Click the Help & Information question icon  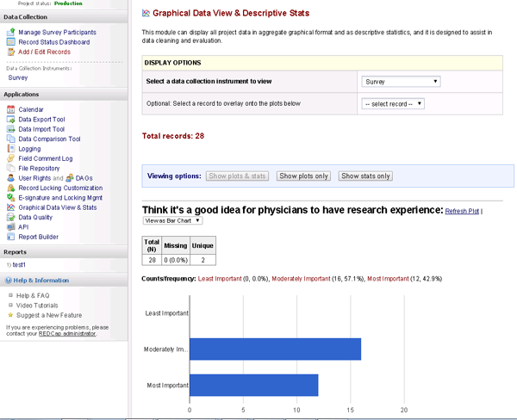[x=9, y=281]
